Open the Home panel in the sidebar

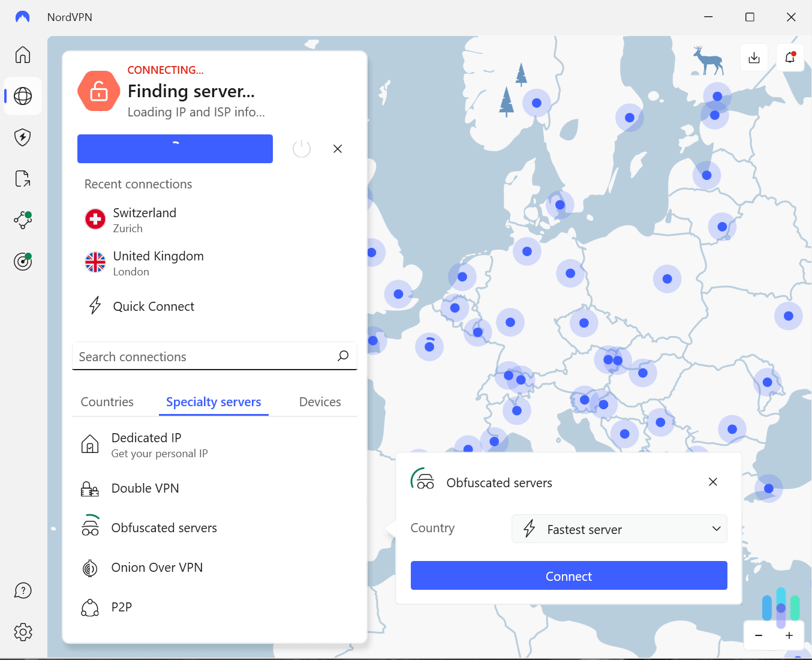pyautogui.click(x=22, y=55)
